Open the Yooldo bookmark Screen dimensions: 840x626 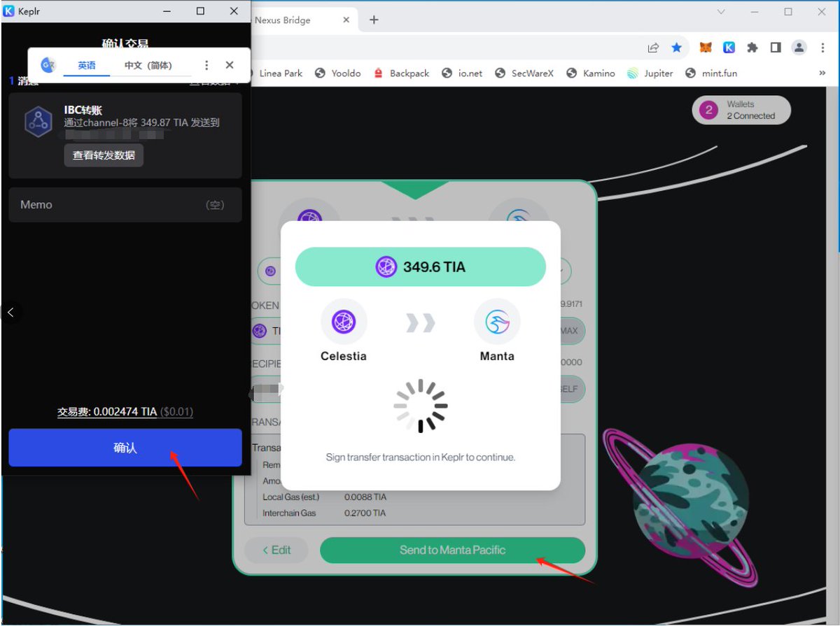pos(337,73)
